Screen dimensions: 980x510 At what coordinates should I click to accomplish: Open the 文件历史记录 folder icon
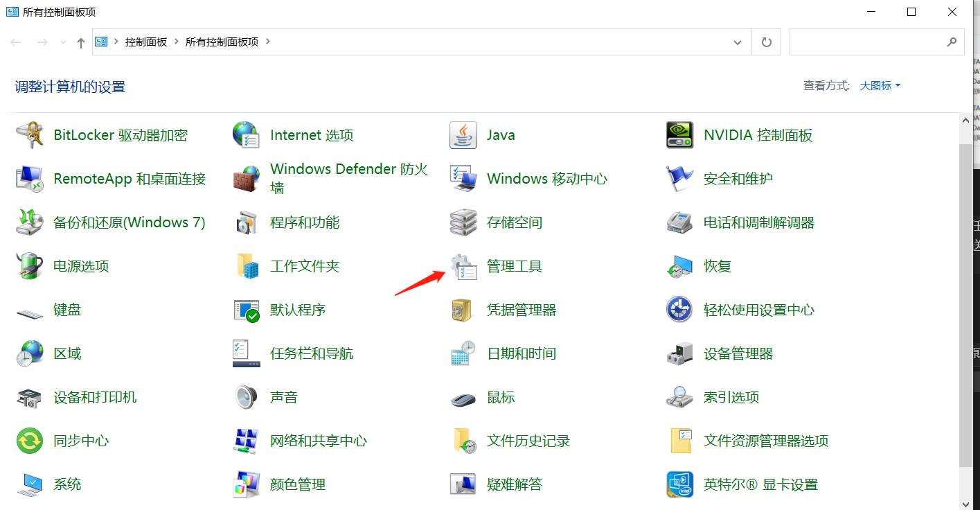coord(465,441)
